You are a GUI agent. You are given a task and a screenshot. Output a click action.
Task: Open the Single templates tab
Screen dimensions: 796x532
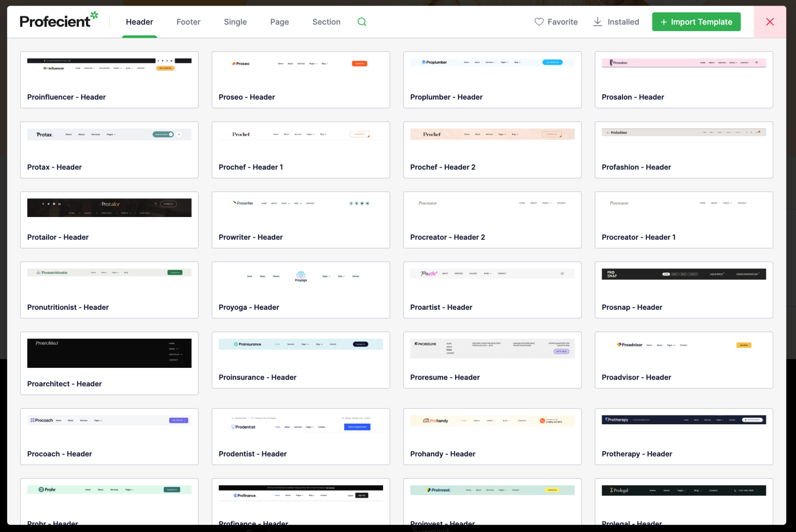(235, 22)
